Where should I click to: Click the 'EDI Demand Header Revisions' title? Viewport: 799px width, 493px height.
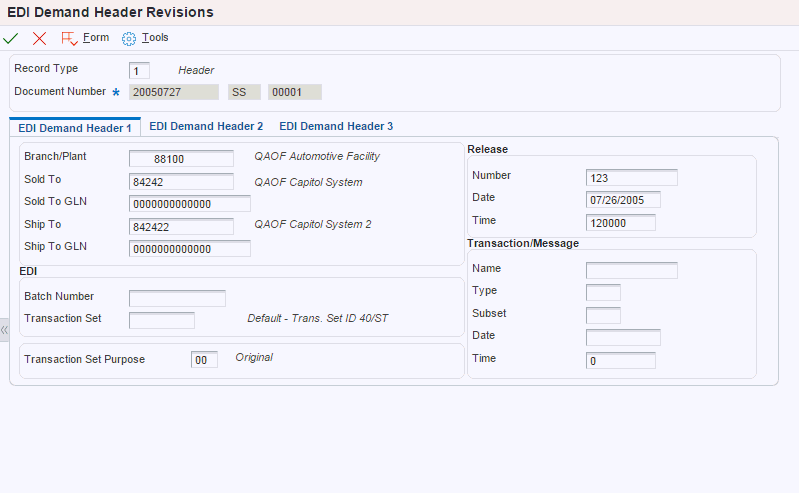click(x=111, y=12)
